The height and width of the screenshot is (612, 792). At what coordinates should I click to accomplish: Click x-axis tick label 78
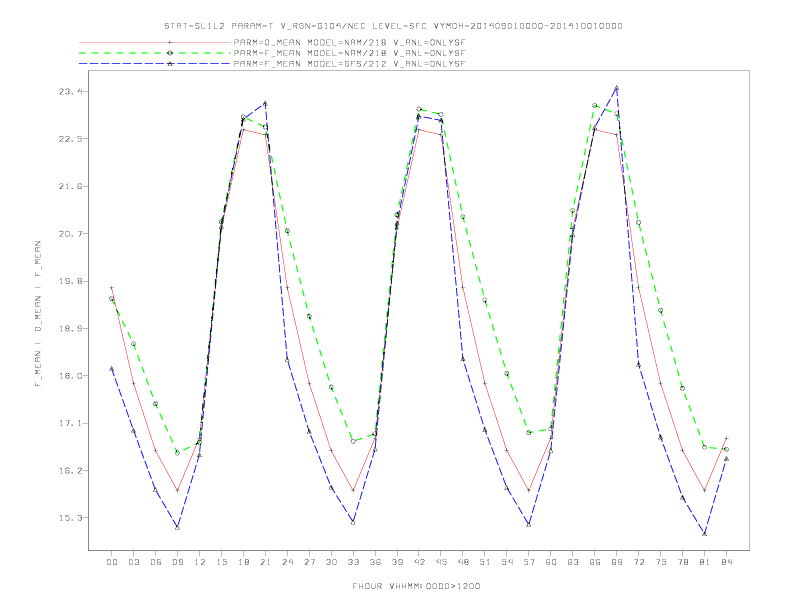click(x=682, y=562)
